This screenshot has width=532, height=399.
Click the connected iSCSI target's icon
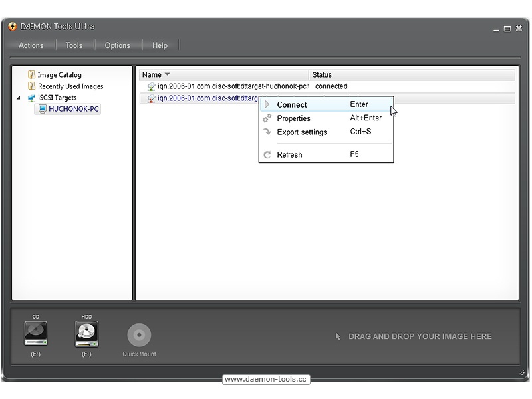pos(151,86)
